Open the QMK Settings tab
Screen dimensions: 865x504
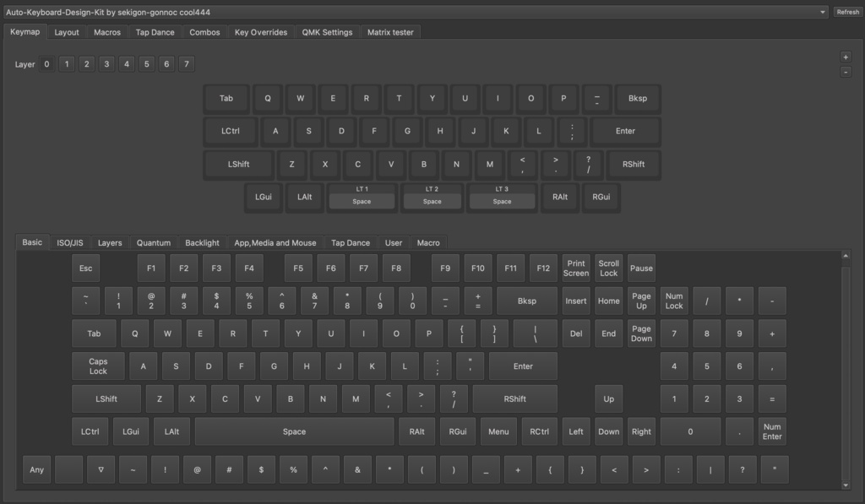(x=327, y=32)
